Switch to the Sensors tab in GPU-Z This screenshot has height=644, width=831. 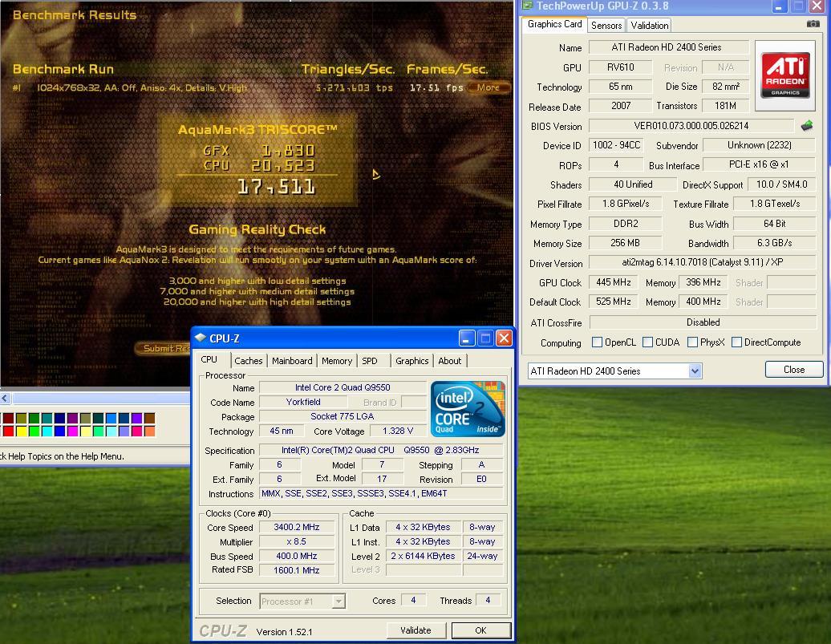606,26
